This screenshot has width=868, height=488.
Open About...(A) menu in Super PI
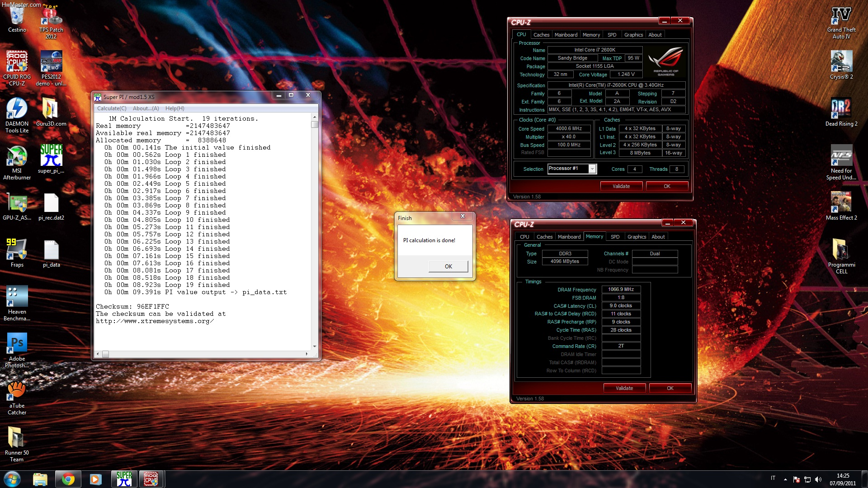[x=146, y=108]
